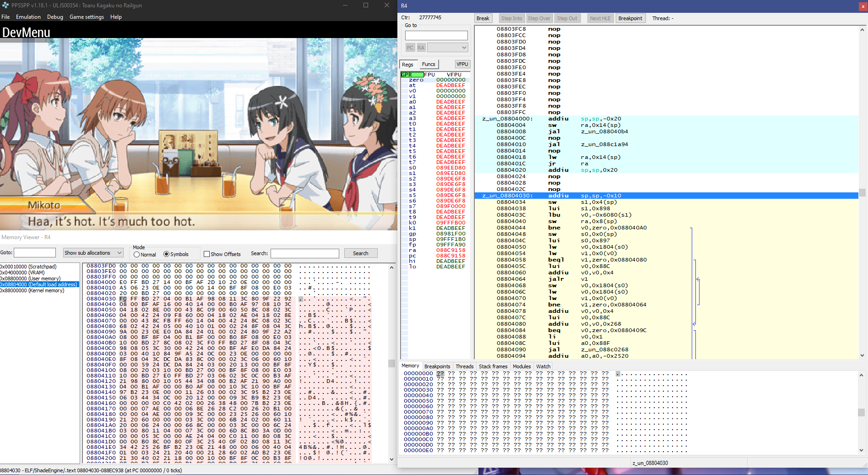Click the RA jump button
This screenshot has width=868, height=475.
tap(421, 48)
